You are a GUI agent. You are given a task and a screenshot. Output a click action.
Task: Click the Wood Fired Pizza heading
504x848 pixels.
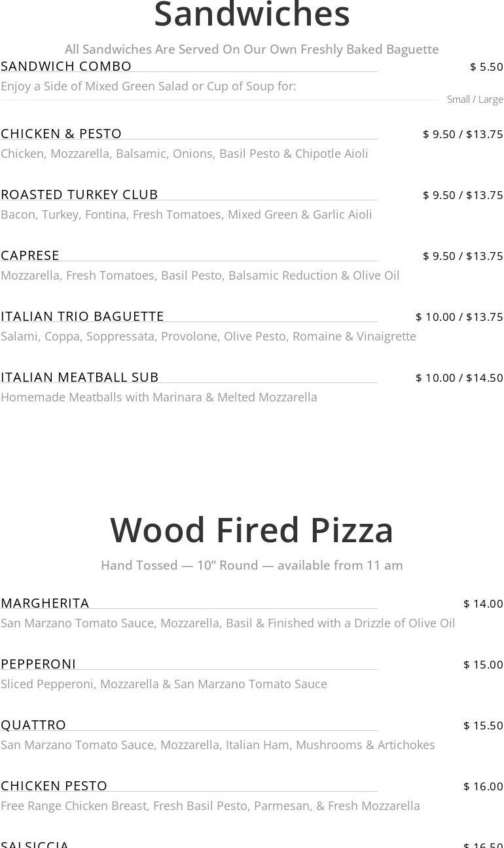(252, 530)
